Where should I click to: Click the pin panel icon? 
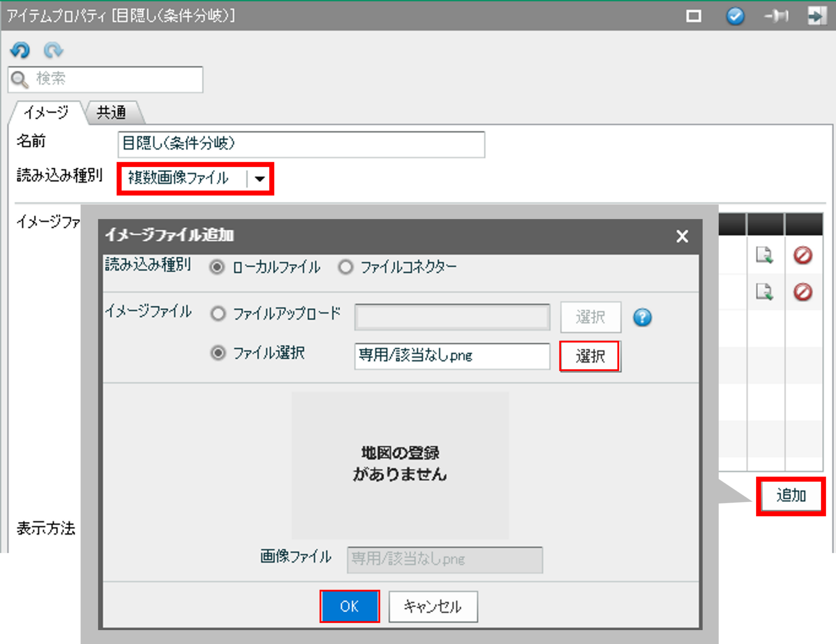pyautogui.click(x=776, y=16)
